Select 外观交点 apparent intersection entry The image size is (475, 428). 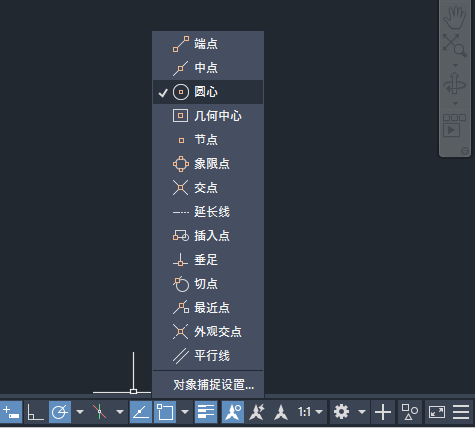(x=208, y=332)
